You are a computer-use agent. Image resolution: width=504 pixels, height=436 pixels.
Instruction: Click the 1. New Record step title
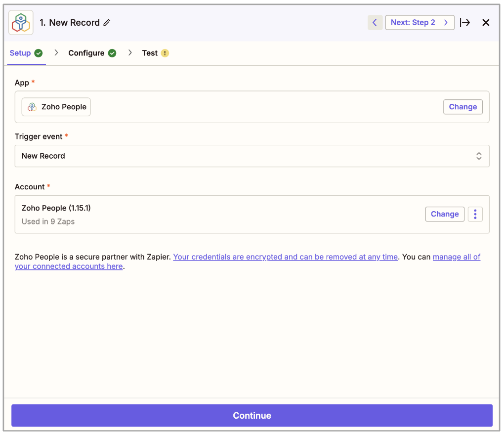[70, 23]
